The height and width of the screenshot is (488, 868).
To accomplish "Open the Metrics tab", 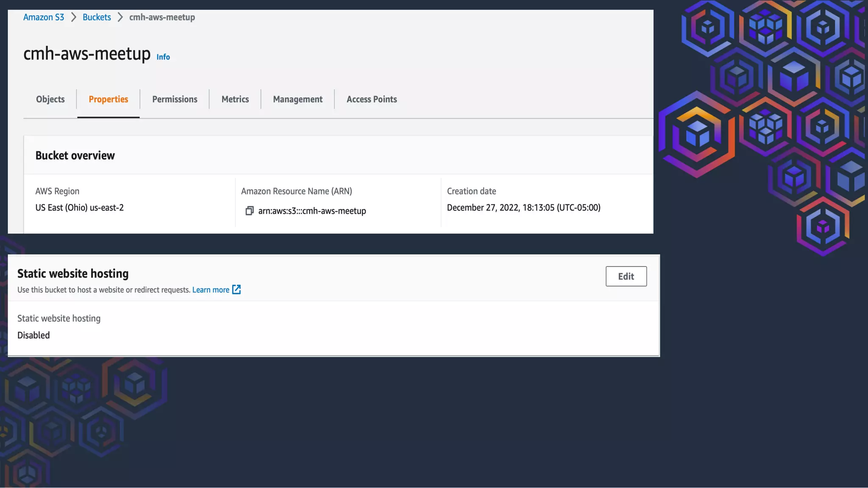I will tap(235, 99).
